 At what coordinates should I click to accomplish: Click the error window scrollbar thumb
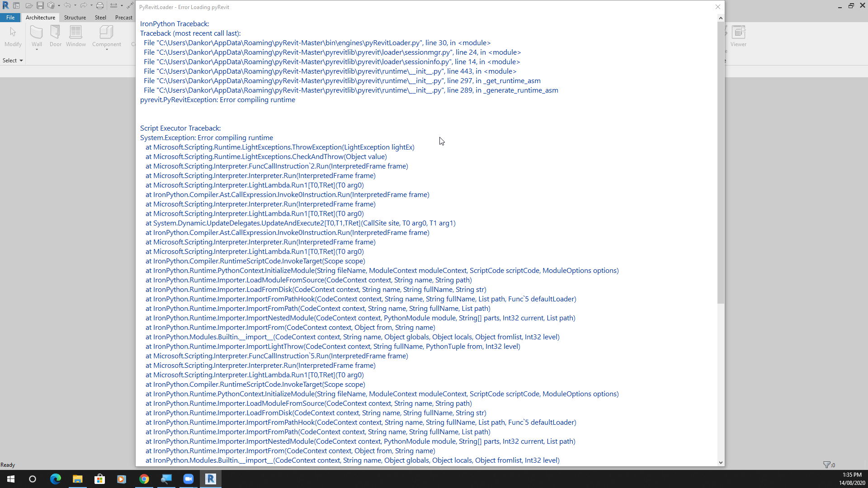click(721, 163)
